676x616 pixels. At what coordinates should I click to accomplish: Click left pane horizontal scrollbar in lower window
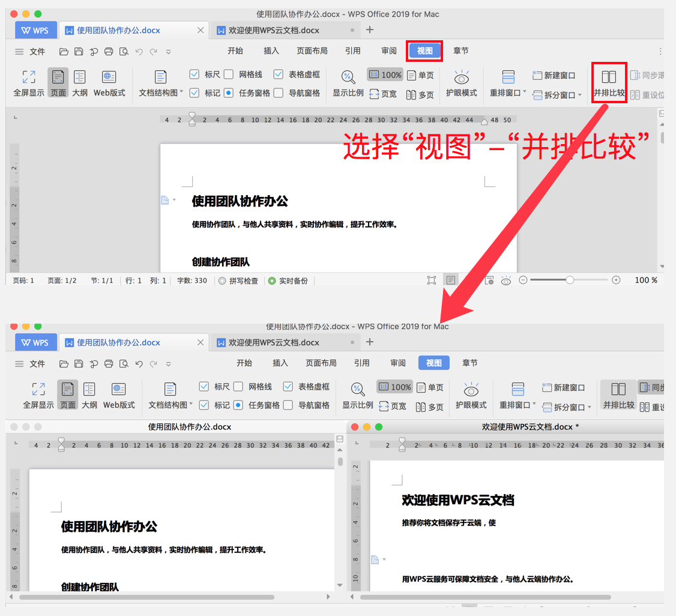(147, 597)
